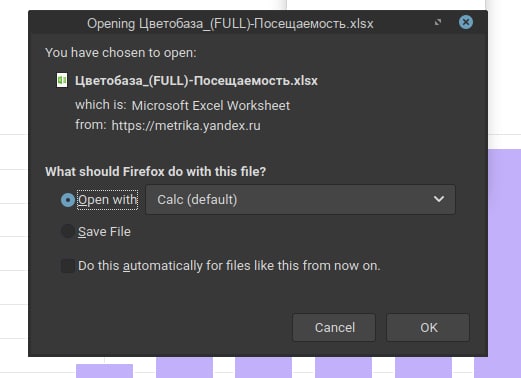The width and height of the screenshot is (521, 378).
Task: Click the dialog title bar text
Action: tap(230, 23)
